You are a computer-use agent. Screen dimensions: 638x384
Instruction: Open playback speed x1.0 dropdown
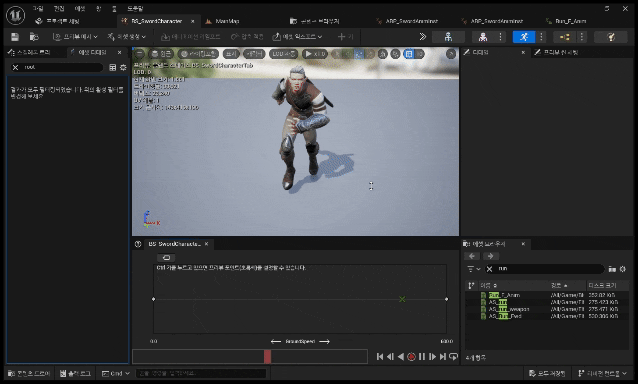click(315, 54)
